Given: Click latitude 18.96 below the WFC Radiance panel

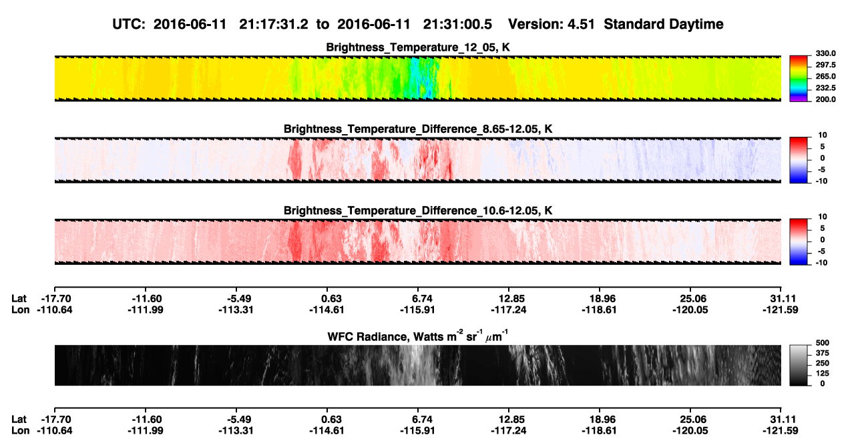Looking at the screenshot, I should click(600, 420).
